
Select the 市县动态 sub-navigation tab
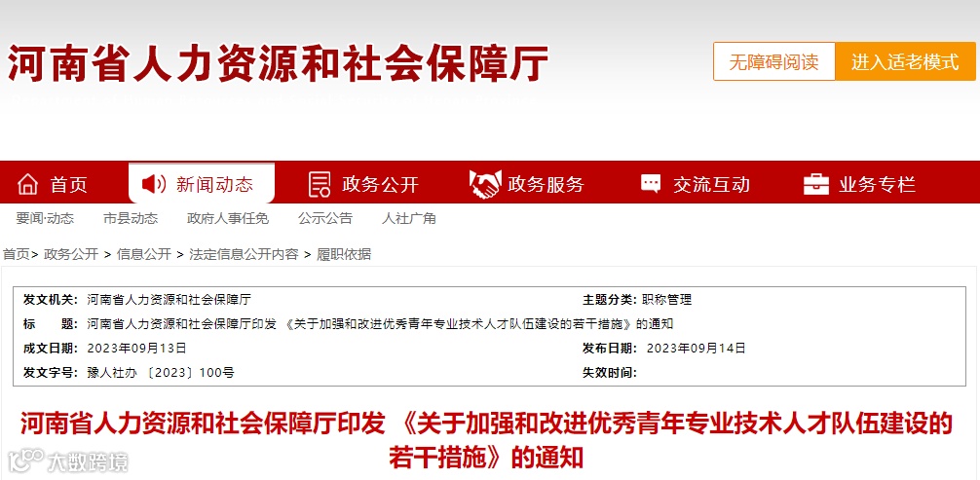[131, 218]
